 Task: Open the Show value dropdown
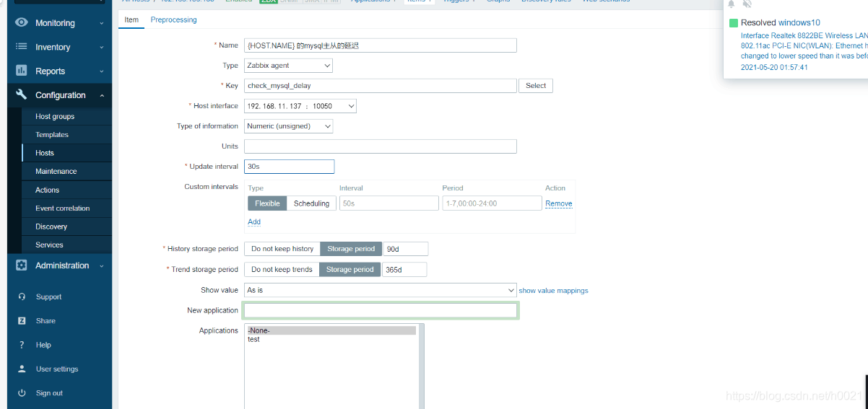[380, 290]
